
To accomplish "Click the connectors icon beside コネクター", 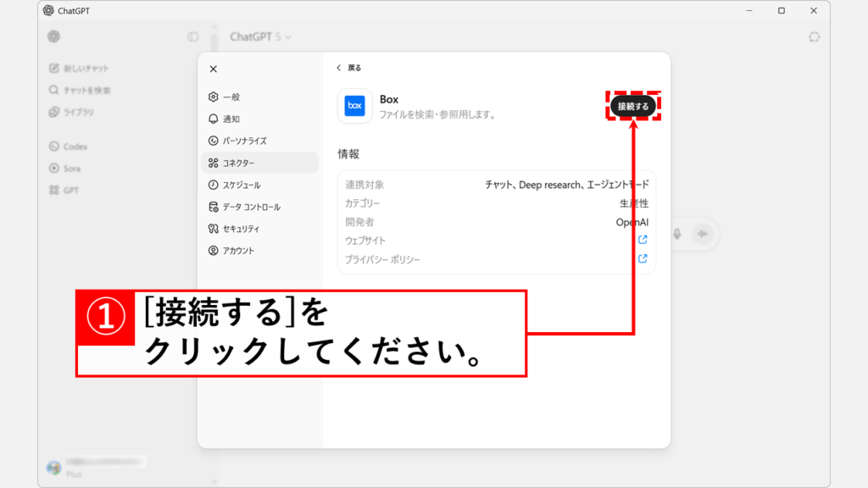I will 213,163.
